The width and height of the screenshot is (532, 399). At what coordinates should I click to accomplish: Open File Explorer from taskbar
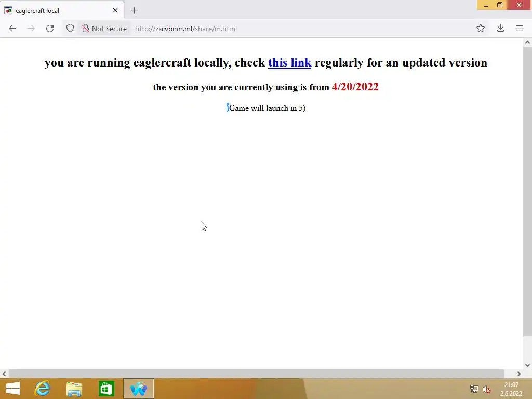pyautogui.click(x=74, y=389)
